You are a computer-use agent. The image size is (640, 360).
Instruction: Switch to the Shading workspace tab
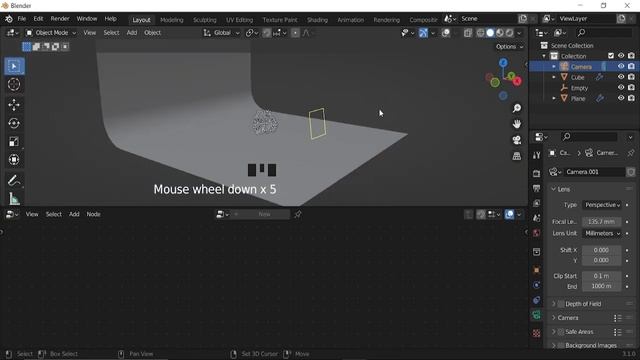pyautogui.click(x=317, y=20)
